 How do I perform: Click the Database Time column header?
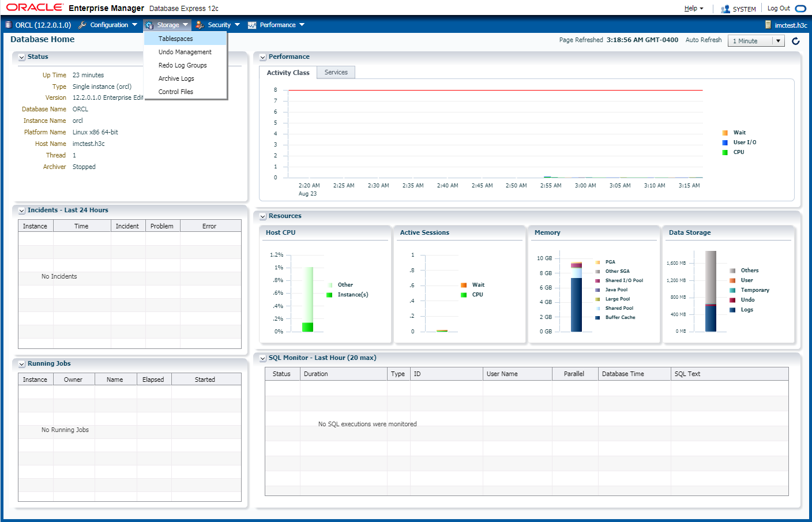tap(634, 374)
